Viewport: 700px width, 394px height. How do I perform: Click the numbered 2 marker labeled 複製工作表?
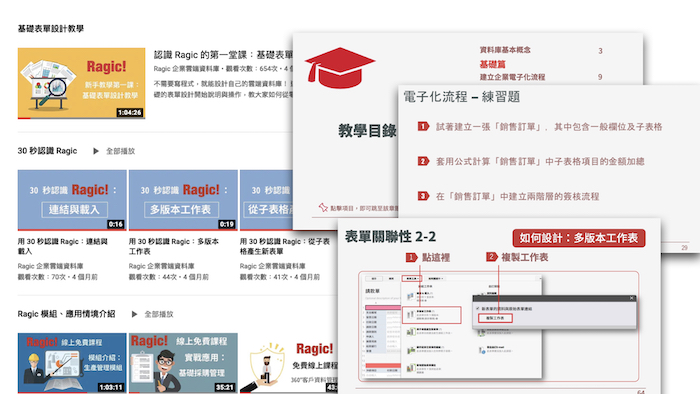point(491,257)
